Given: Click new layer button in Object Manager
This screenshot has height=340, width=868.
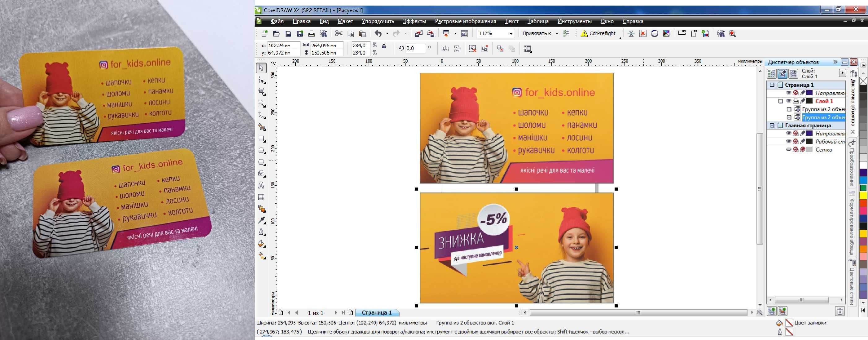Looking at the screenshot, I should pos(771,311).
